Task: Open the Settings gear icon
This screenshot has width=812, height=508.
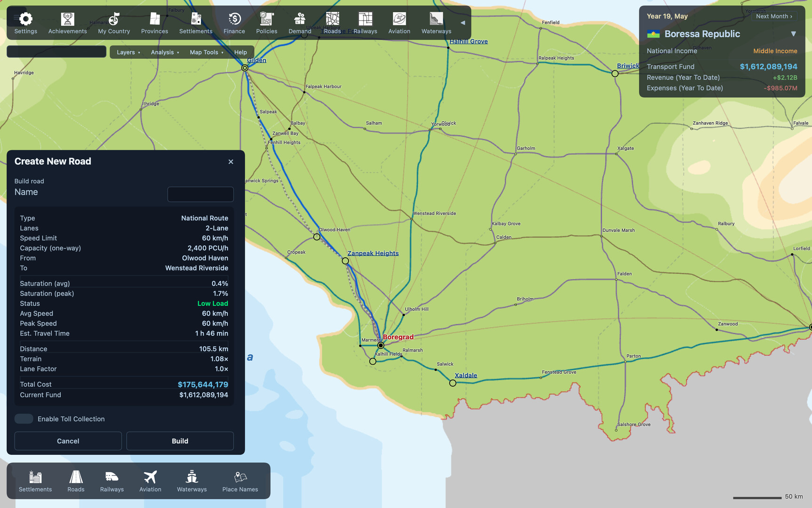Action: [25, 19]
